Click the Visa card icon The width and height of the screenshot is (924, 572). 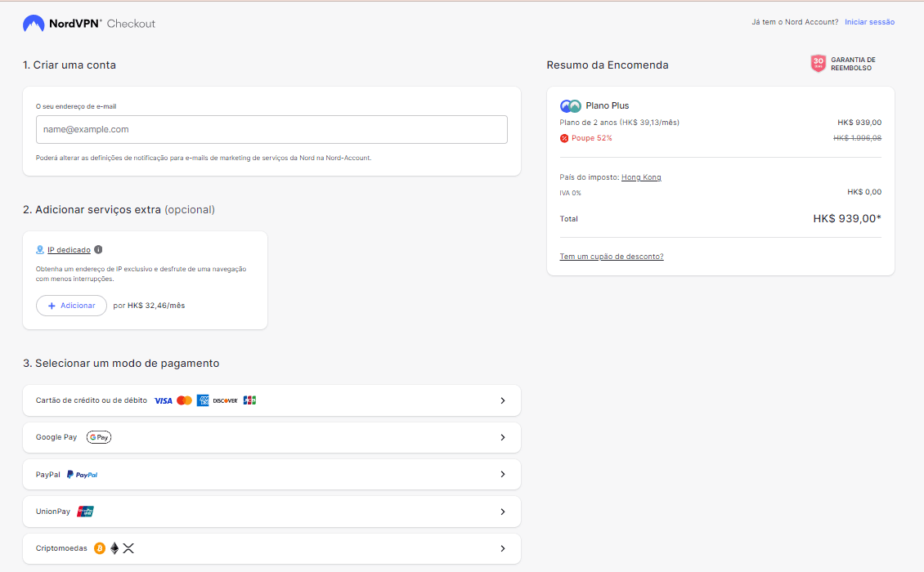(164, 400)
